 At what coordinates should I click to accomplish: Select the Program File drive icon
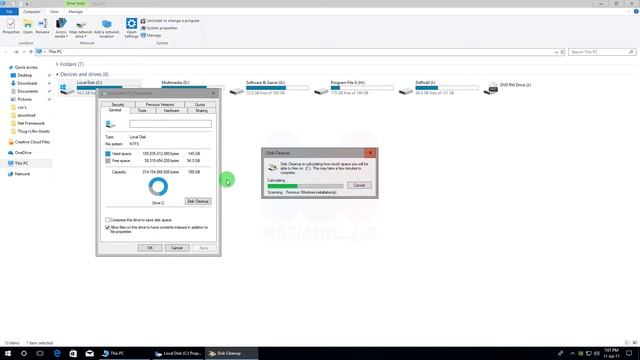321,91
